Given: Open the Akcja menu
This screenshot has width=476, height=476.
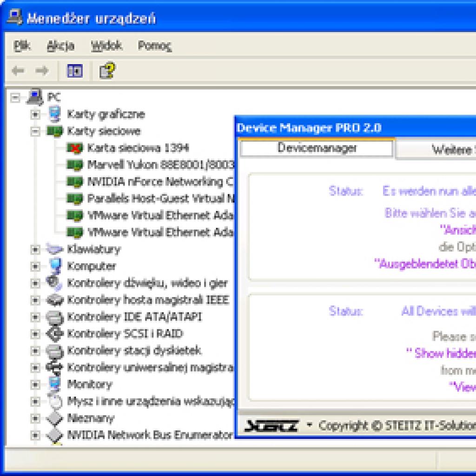Looking at the screenshot, I should (x=61, y=46).
